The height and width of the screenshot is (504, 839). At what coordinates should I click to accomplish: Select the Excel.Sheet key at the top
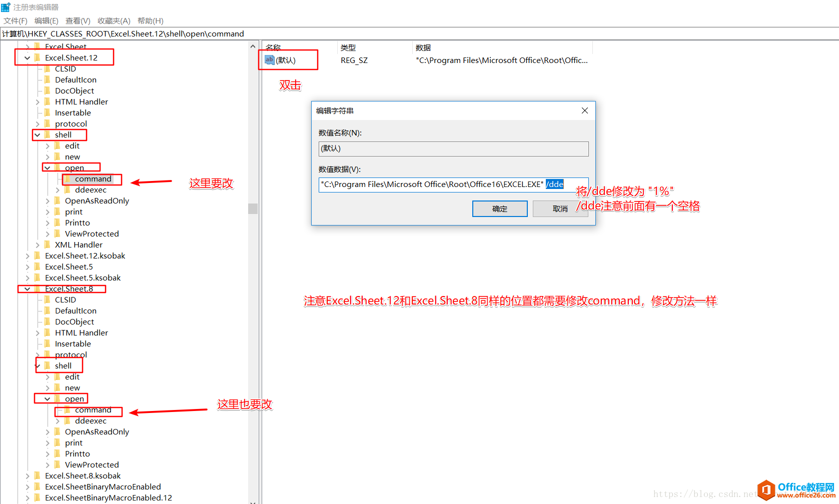[x=66, y=47]
